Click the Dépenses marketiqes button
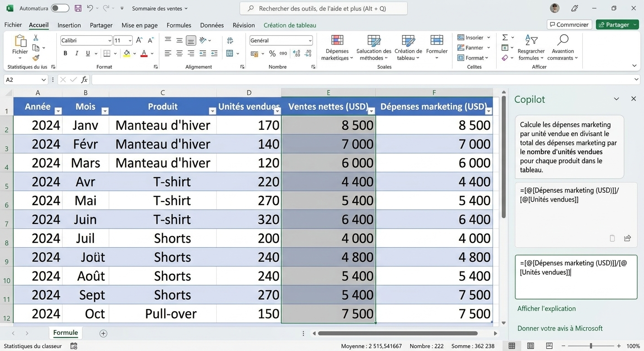644x351 pixels. [337, 48]
